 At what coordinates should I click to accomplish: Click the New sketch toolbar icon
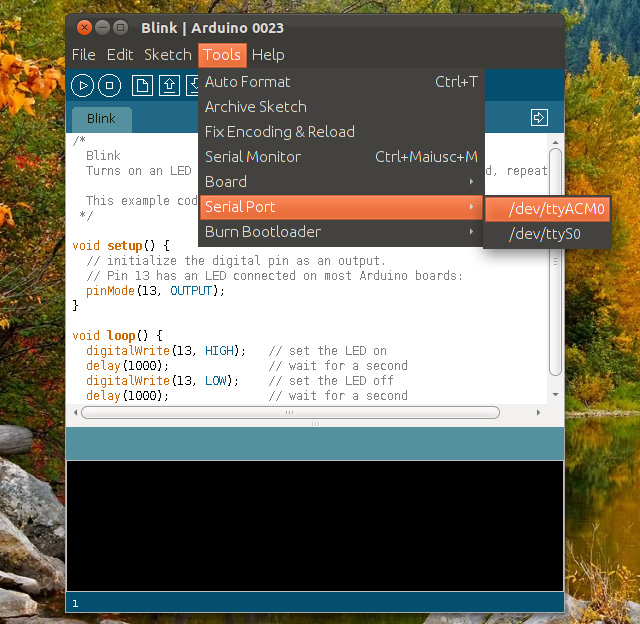[x=143, y=86]
